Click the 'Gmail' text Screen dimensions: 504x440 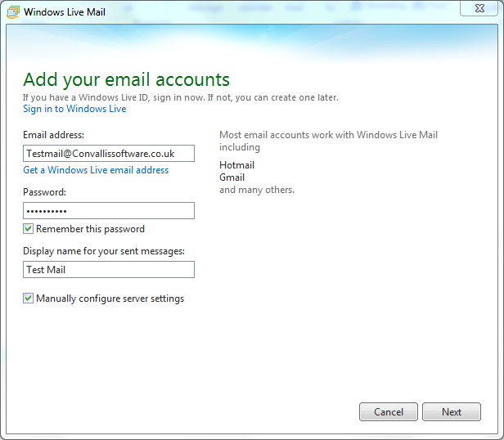point(232,177)
